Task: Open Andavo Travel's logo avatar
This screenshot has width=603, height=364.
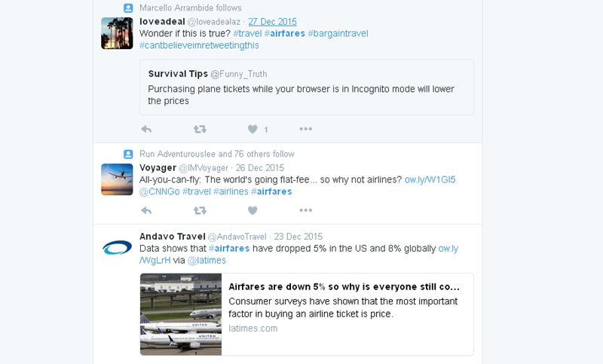Action: [x=117, y=247]
